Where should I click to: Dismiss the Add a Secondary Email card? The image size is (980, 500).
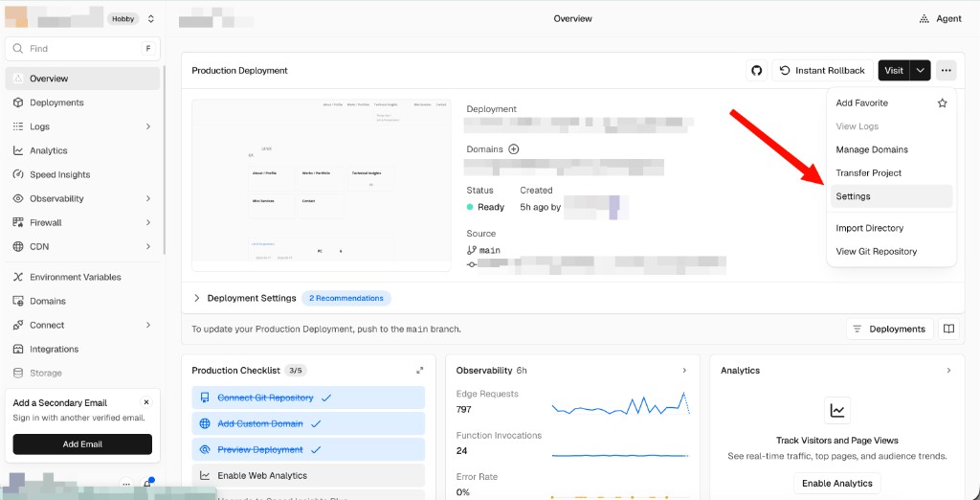(146, 402)
